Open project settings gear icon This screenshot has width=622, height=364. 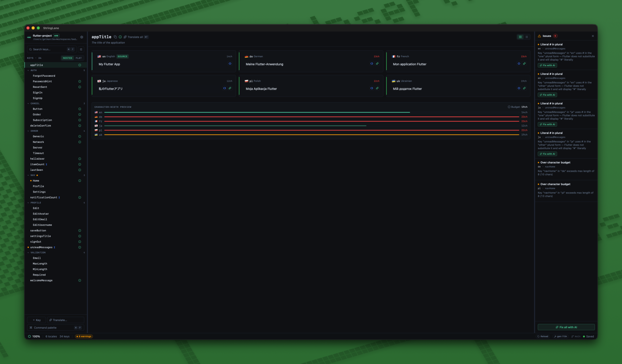[x=82, y=37]
